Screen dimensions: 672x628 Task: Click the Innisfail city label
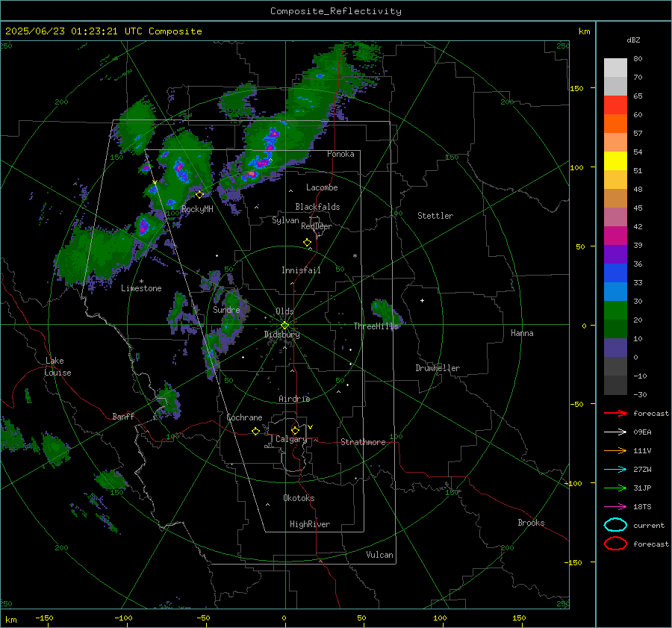tap(301, 270)
